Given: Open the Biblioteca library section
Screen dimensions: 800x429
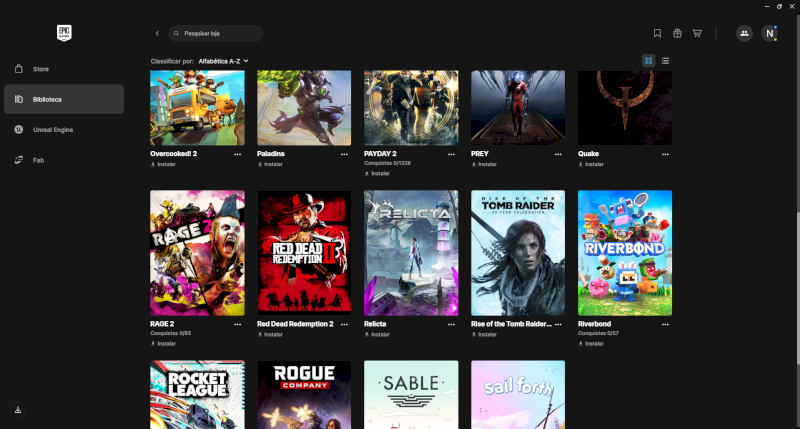Looking at the screenshot, I should coord(64,99).
